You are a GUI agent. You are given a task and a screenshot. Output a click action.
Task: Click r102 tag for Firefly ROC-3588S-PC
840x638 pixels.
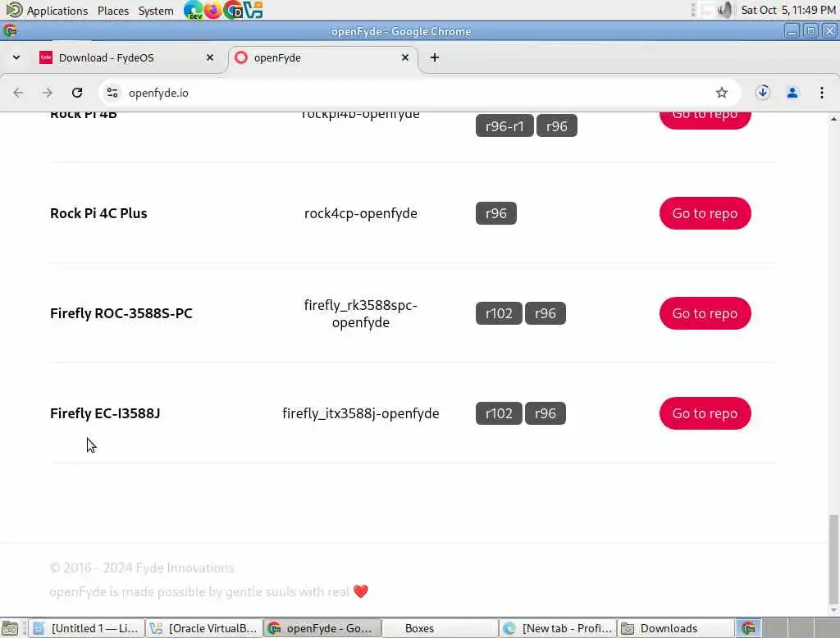pos(499,313)
